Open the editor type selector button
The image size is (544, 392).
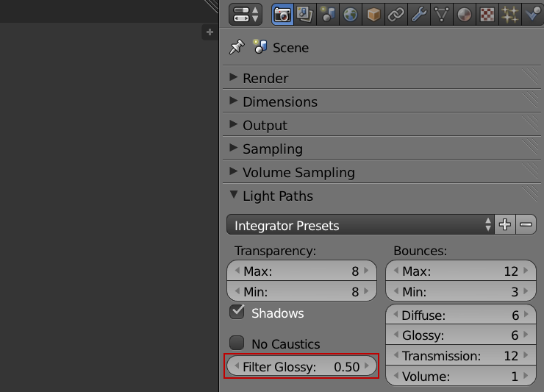pyautogui.click(x=246, y=15)
